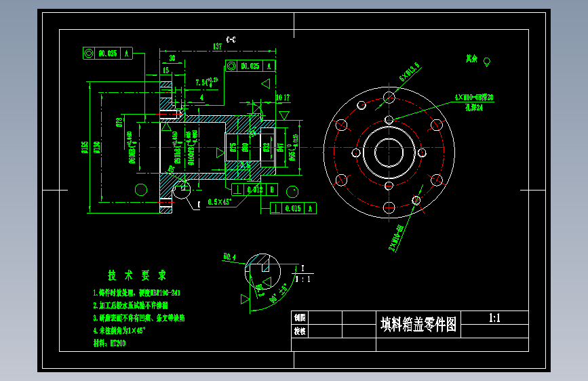Select technical note 3 about ground surfaces
Image resolution: width=588 pixels, height=381 pixels.
point(139,318)
